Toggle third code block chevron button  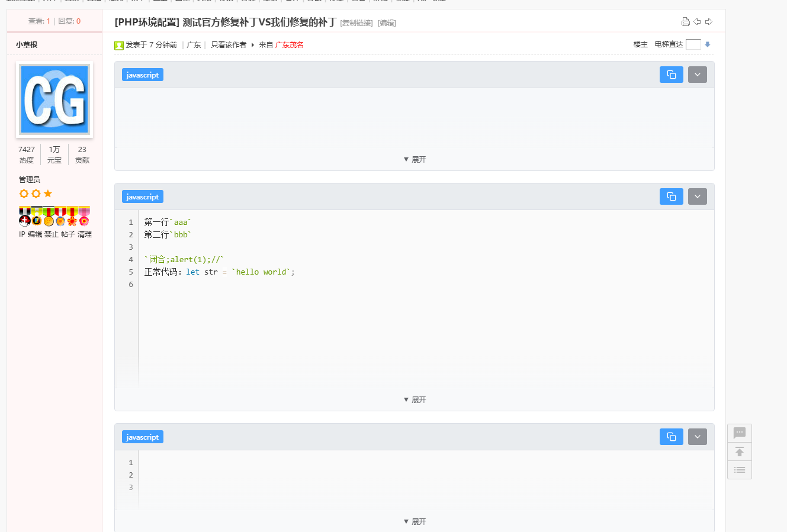click(x=698, y=437)
